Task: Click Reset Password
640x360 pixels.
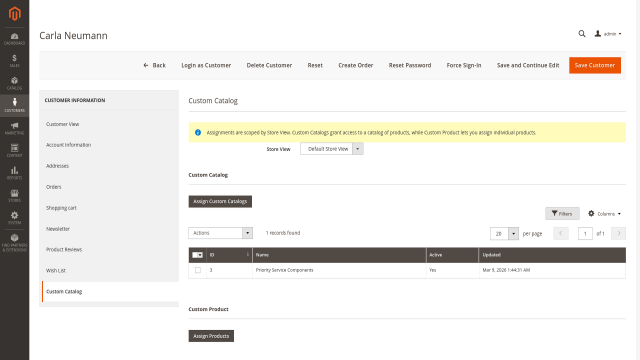Action: (410, 65)
